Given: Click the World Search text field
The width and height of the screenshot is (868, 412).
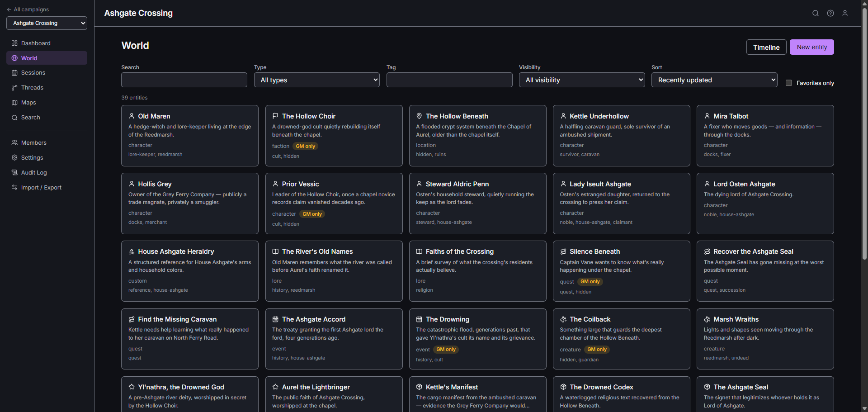Looking at the screenshot, I should coord(184,80).
